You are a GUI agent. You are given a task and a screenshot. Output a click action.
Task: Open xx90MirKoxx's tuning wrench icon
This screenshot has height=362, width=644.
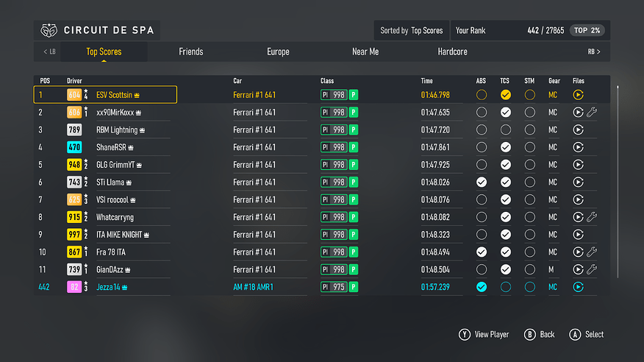click(x=591, y=112)
